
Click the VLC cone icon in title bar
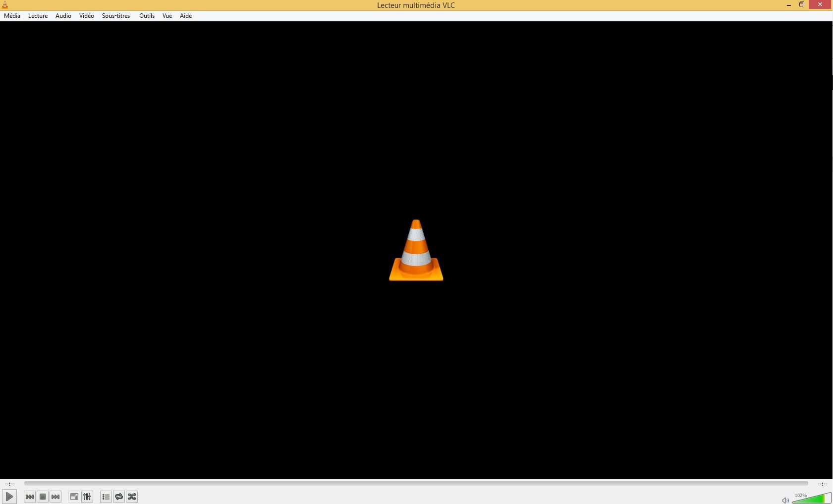coord(5,5)
